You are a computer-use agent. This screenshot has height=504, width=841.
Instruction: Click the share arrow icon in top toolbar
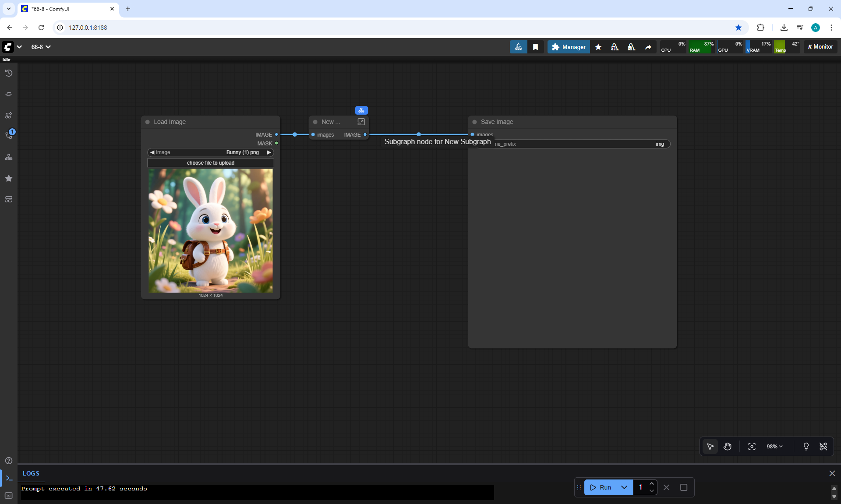(648, 47)
